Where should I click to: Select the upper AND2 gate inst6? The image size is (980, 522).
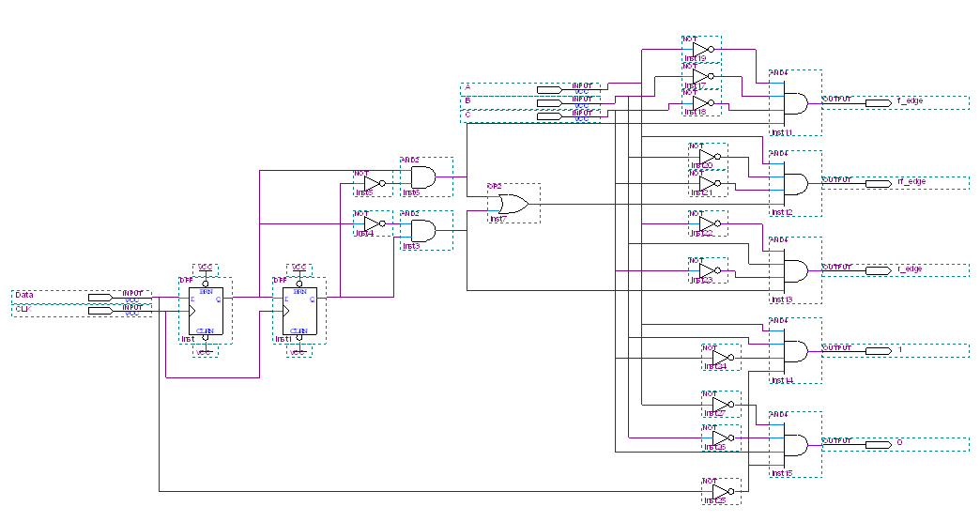(423, 177)
